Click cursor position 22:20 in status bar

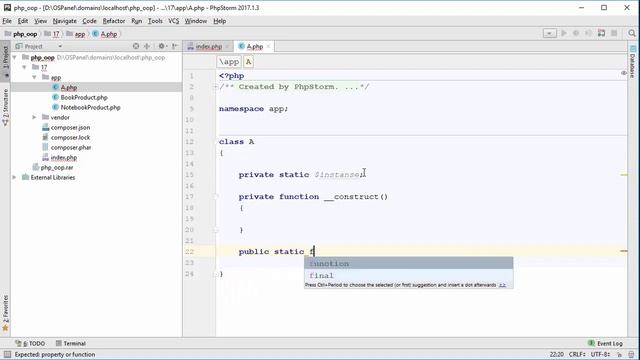(x=557, y=355)
